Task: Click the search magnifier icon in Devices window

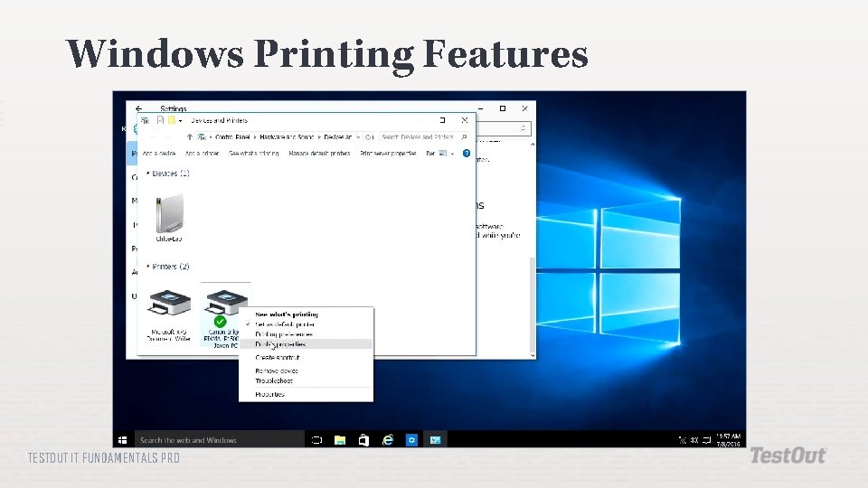Action: (464, 136)
